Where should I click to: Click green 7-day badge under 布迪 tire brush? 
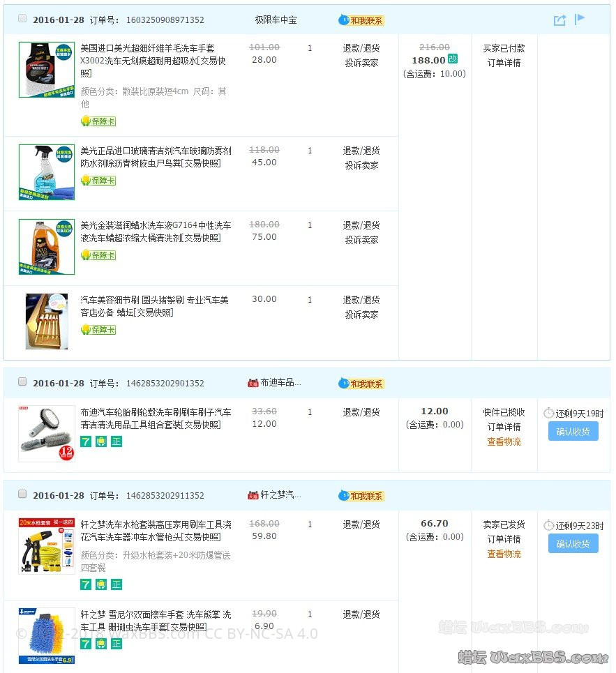(86, 441)
